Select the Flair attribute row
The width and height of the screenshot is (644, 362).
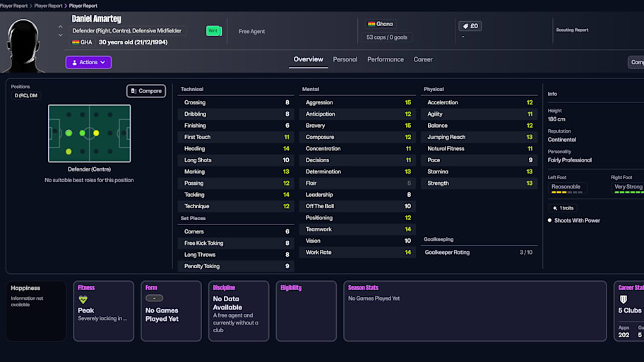[x=358, y=183]
